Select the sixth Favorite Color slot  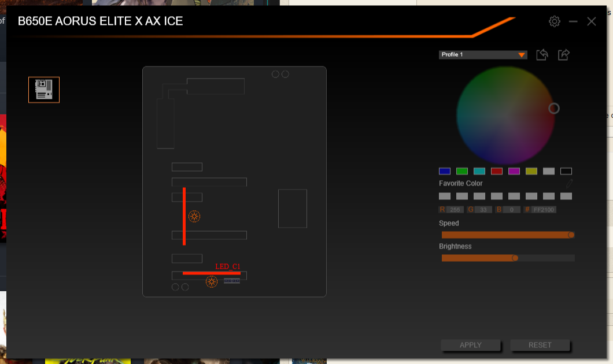[x=531, y=196]
